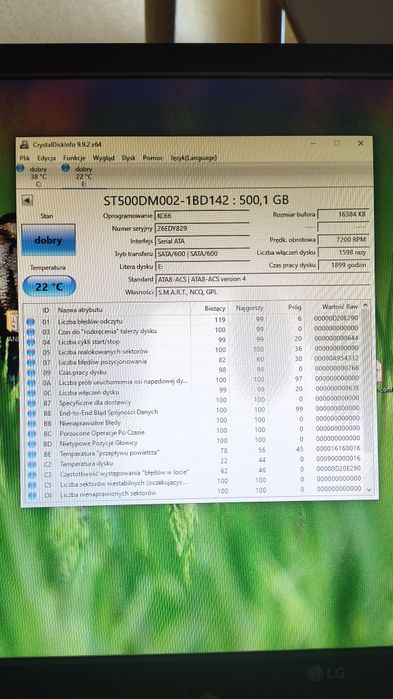This screenshot has width=393, height=699.
Task: Select the Nietypowe Pozycje Głowicy row name
Action: point(98,443)
